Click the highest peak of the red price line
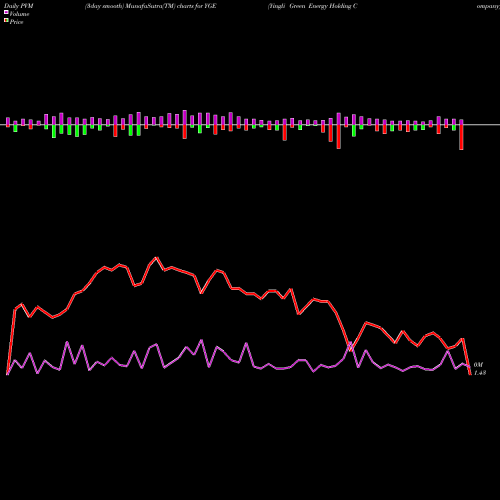 point(156,258)
